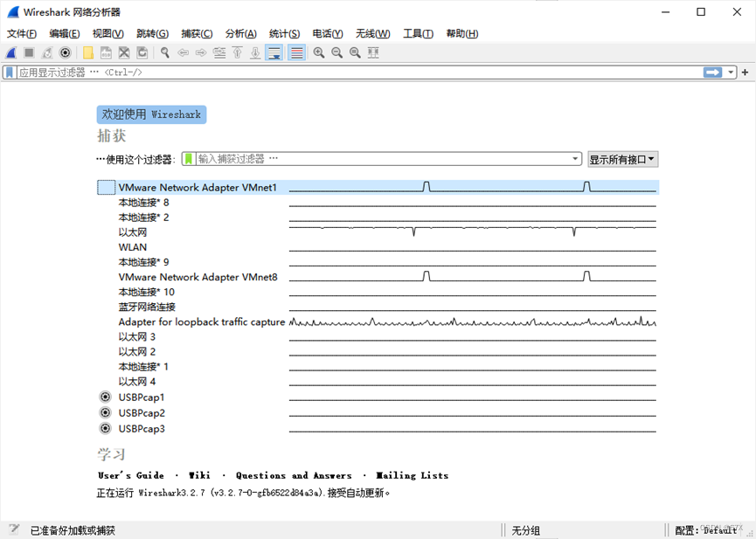Screen dimensions: 756x539
Task: Open 跳转(G) menu
Action: click(x=152, y=33)
